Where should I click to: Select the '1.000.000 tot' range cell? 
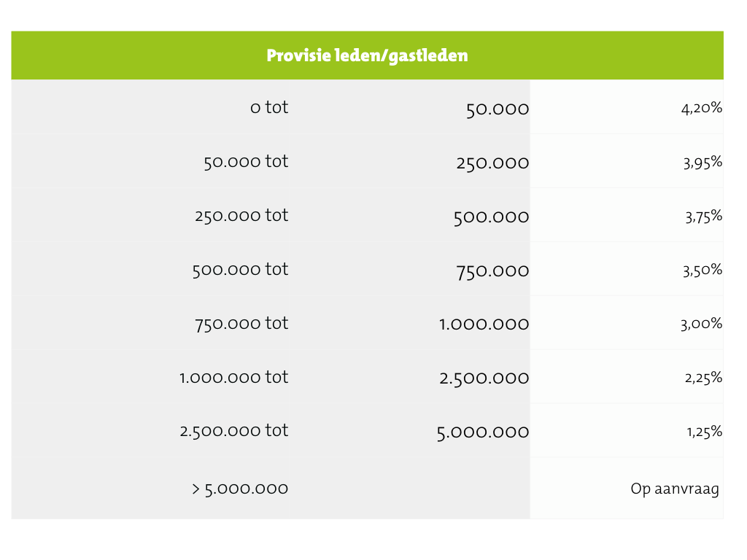click(x=233, y=378)
